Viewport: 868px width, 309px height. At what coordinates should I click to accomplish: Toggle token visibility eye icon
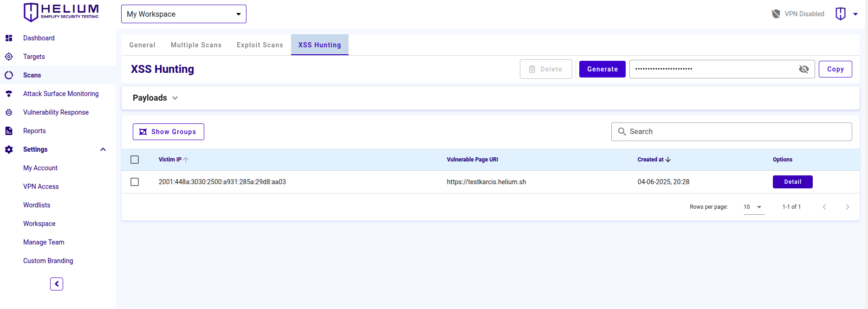click(804, 69)
